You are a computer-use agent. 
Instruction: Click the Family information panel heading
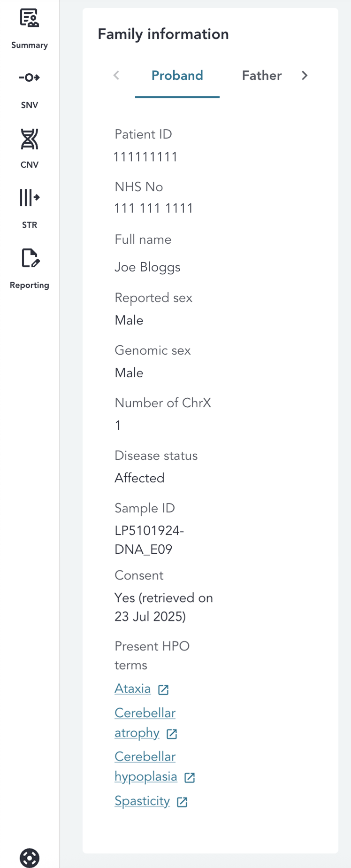click(x=163, y=34)
